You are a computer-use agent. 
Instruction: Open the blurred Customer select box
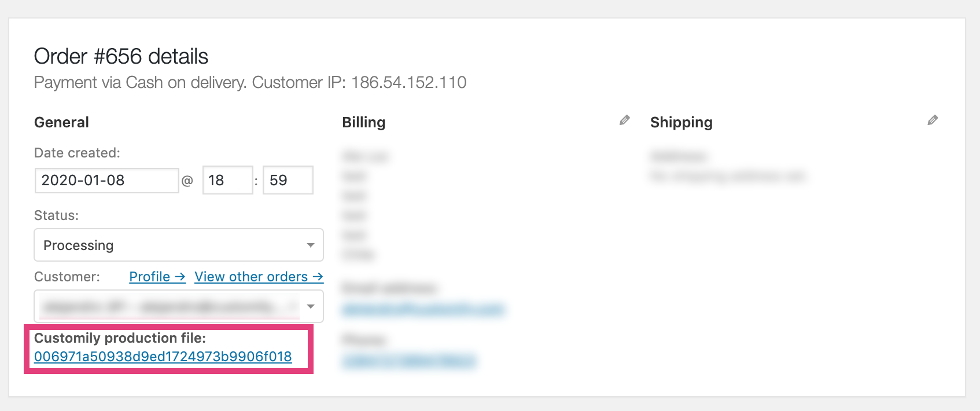click(x=168, y=306)
